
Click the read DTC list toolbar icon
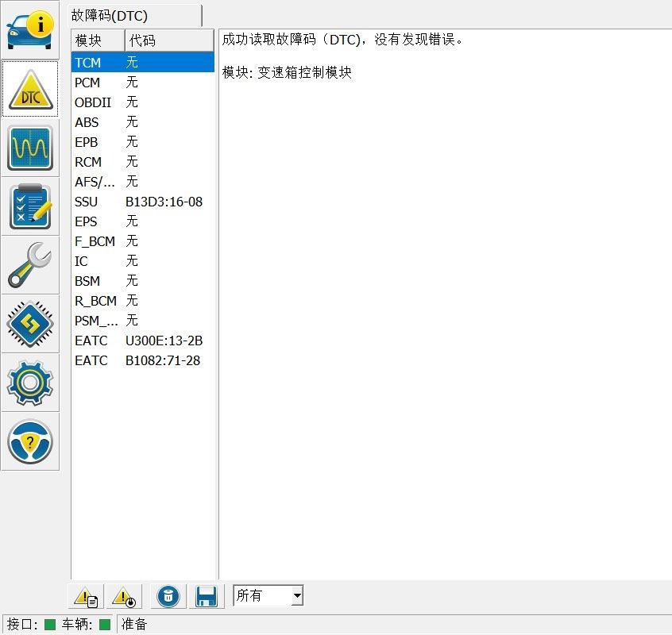(x=86, y=596)
